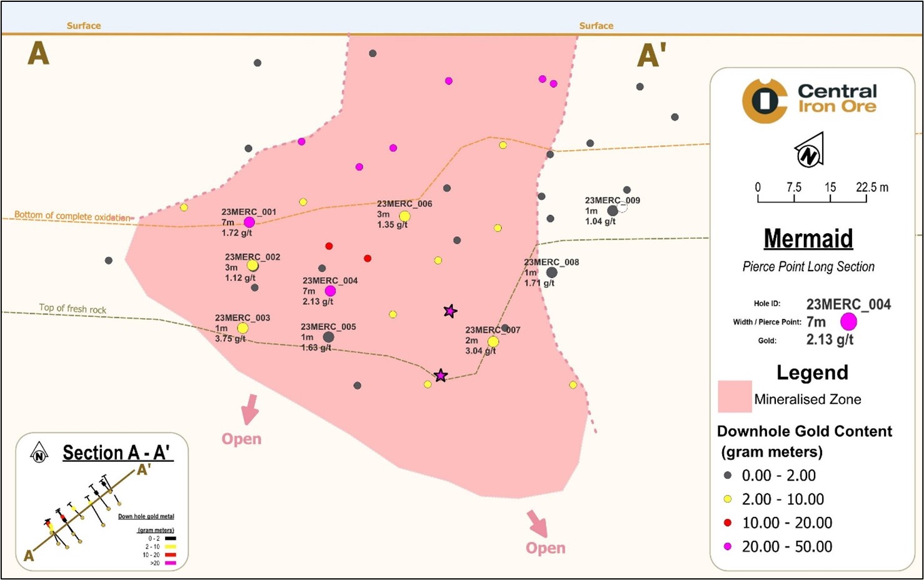924x580 pixels.
Task: Select the magenta pierce point of 23MERC_004 legend example
Action: point(848,321)
